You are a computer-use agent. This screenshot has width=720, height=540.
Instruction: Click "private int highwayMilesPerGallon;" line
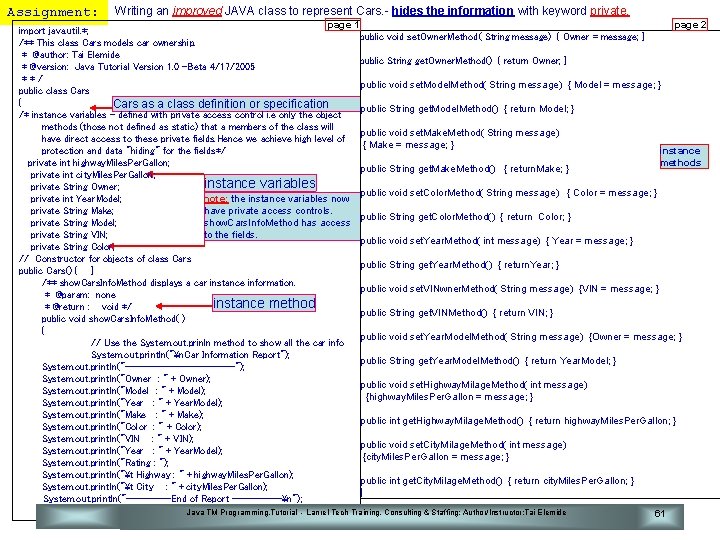[98, 163]
